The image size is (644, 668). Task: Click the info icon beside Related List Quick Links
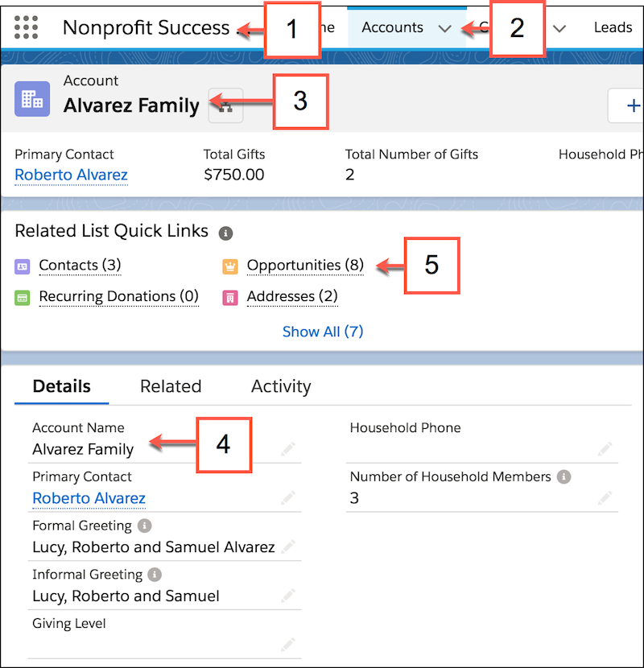coord(225,233)
